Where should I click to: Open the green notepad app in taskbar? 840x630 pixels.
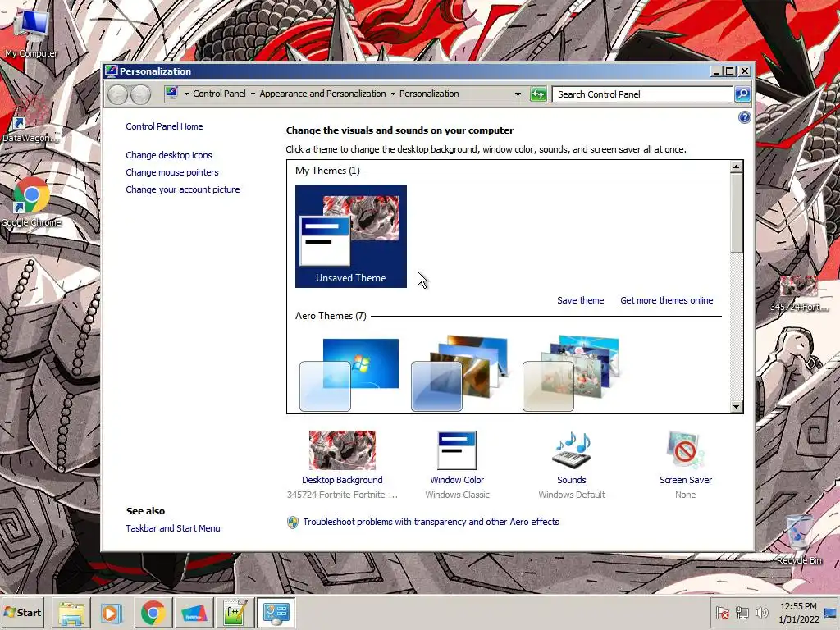pos(235,612)
